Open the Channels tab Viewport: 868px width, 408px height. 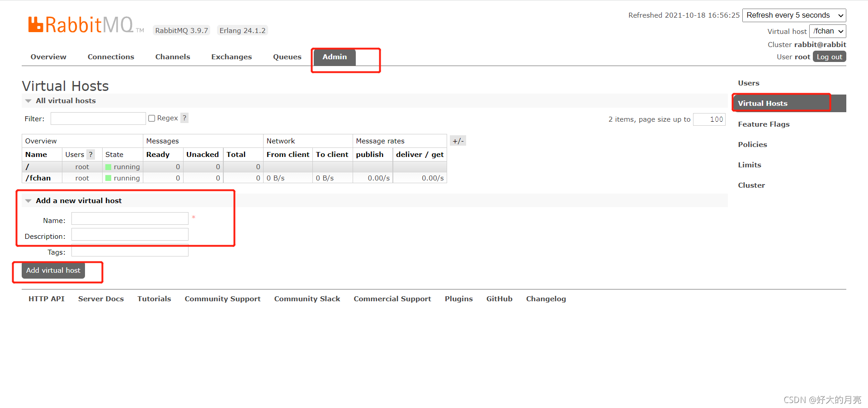pyautogui.click(x=173, y=57)
